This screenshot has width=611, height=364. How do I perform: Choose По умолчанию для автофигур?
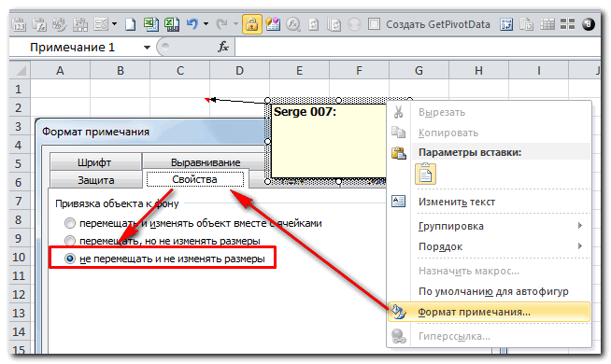pos(490,291)
